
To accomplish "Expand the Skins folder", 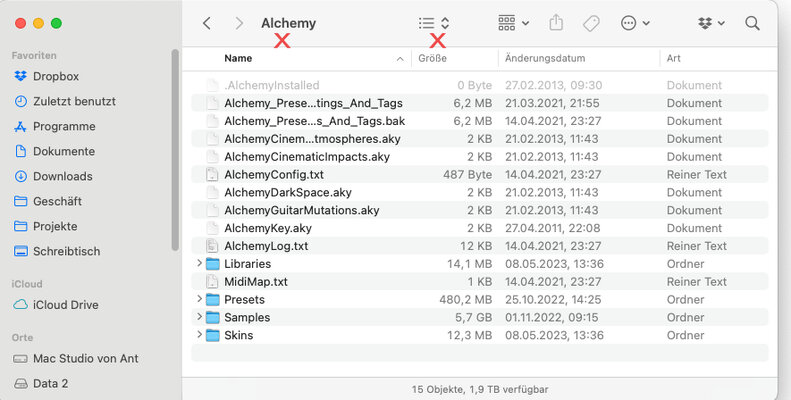I will click(x=199, y=335).
